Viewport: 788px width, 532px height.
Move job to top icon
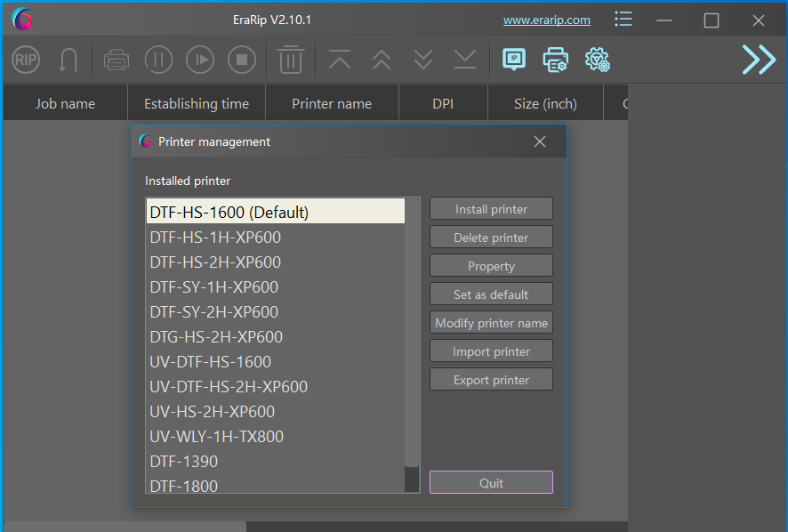(x=340, y=60)
